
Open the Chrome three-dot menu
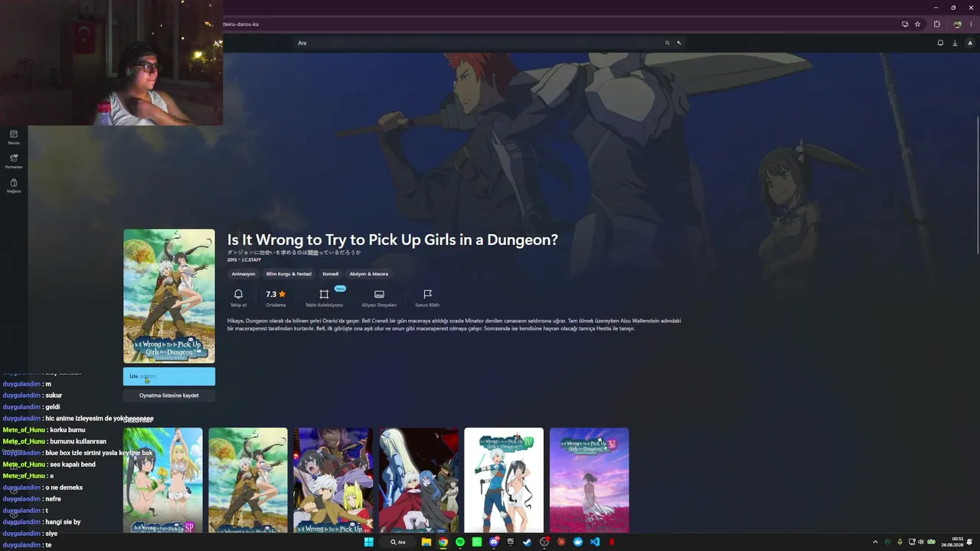(x=972, y=24)
